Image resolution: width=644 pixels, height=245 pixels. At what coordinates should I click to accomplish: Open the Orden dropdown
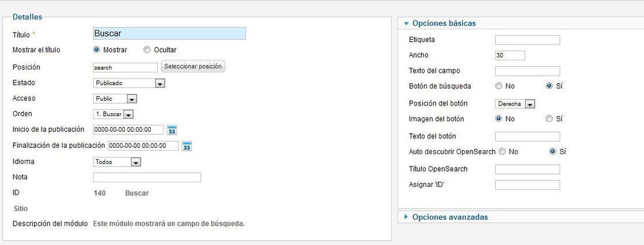[x=114, y=114]
